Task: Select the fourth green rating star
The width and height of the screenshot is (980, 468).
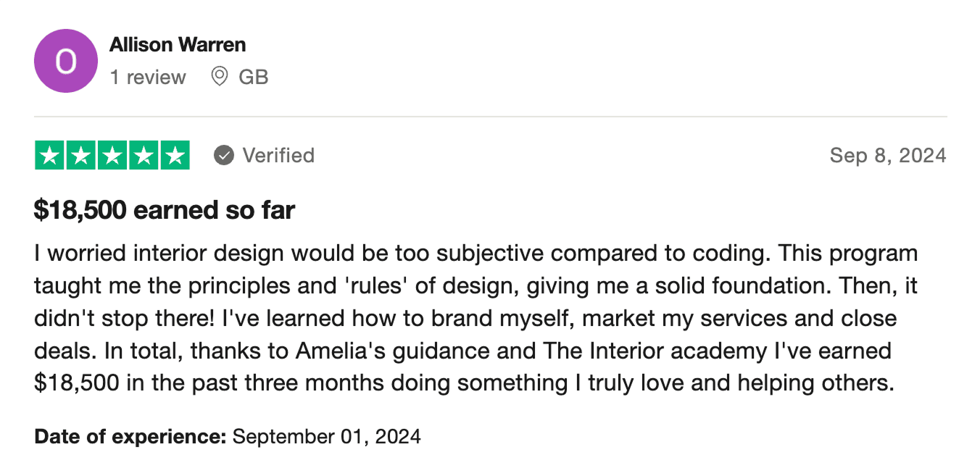Action: [x=143, y=156]
